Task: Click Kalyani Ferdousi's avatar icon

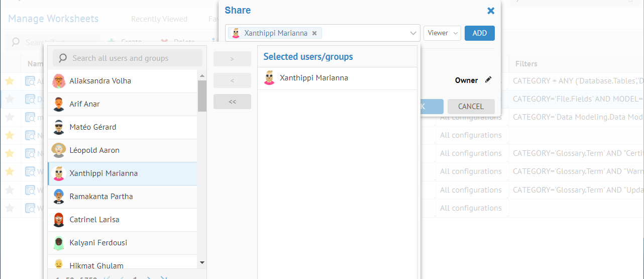Action: pyautogui.click(x=59, y=243)
